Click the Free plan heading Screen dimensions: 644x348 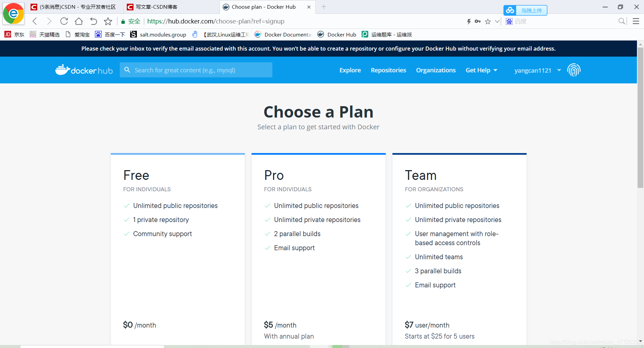[136, 175]
